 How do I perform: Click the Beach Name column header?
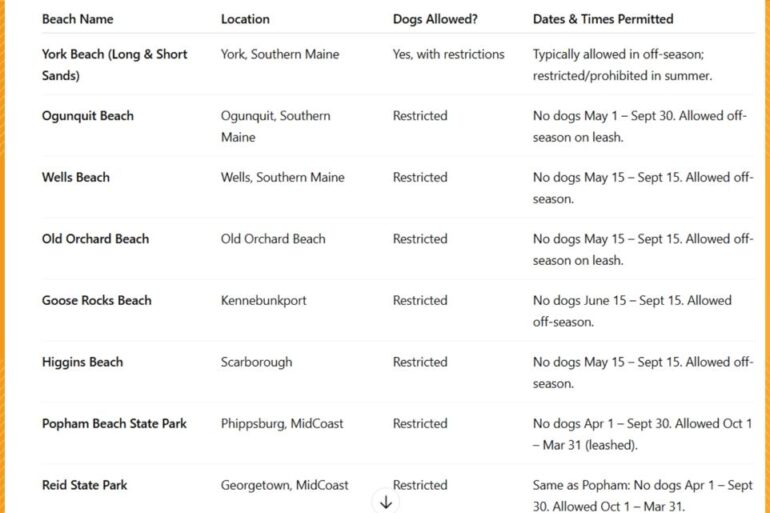tap(78, 19)
